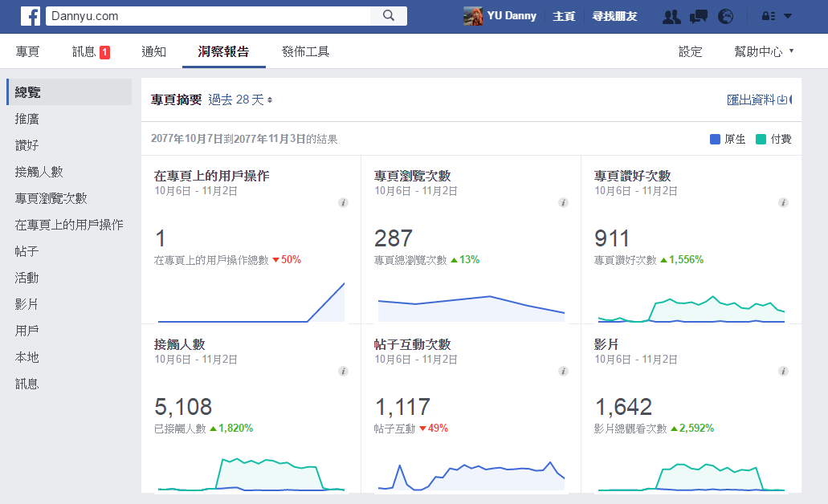The height and width of the screenshot is (504, 828).
Task: Open the 專頁讚好次數 card title
Action: 633,176
